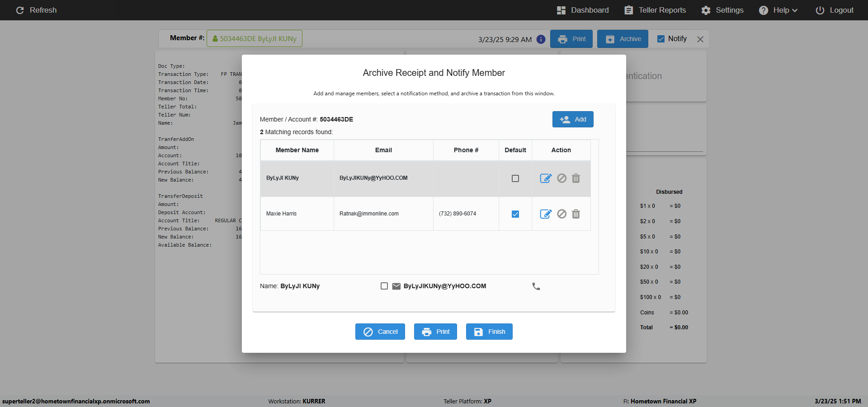Viewport: 868px width, 407px height.
Task: Click the Cancel button
Action: (380, 332)
